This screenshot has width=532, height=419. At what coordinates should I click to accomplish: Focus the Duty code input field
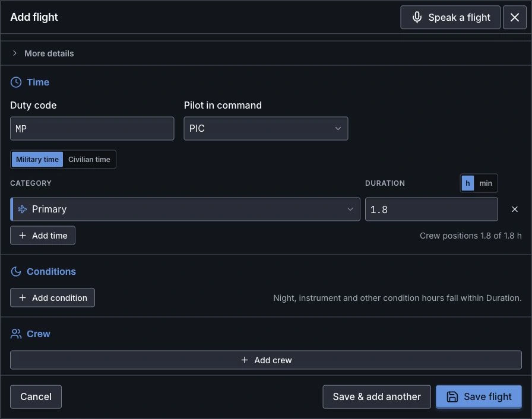pyautogui.click(x=92, y=128)
